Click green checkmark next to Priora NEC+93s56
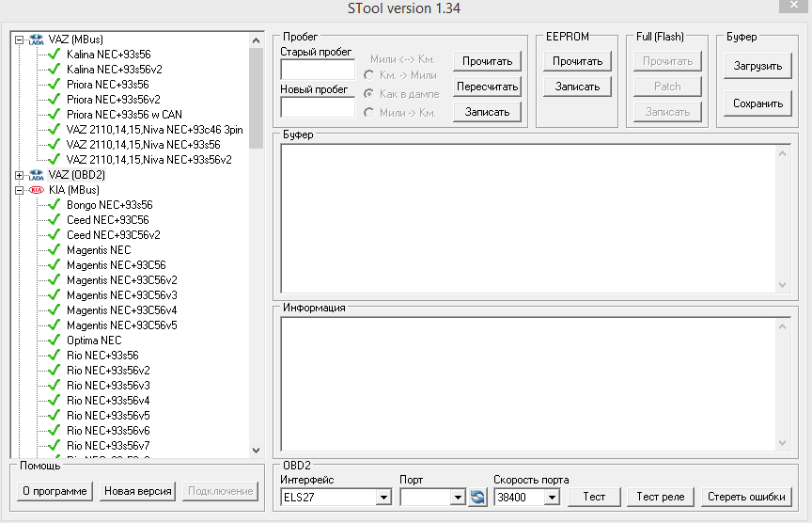The height and width of the screenshot is (523, 812). pyautogui.click(x=54, y=84)
